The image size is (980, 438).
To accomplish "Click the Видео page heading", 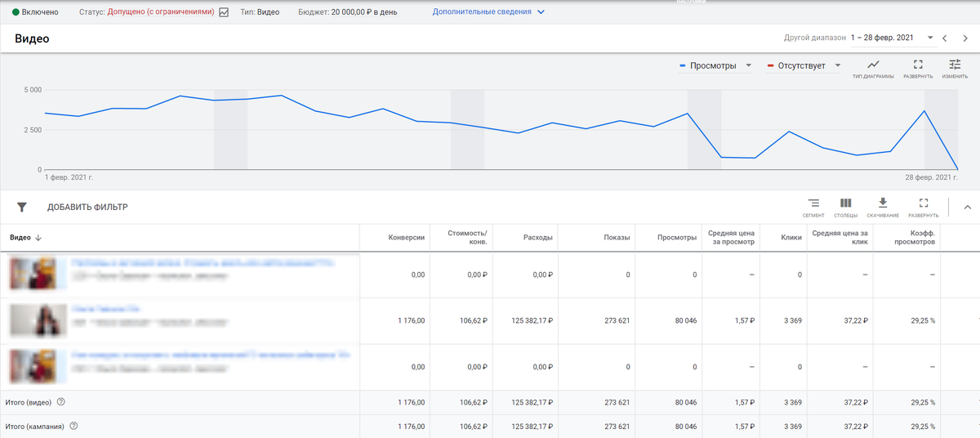I will click(x=32, y=38).
